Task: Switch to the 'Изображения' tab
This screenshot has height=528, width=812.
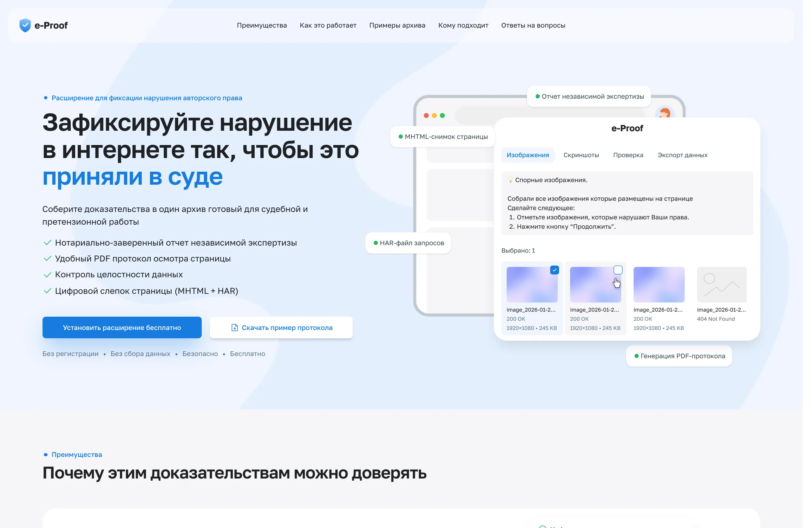Action: [528, 155]
